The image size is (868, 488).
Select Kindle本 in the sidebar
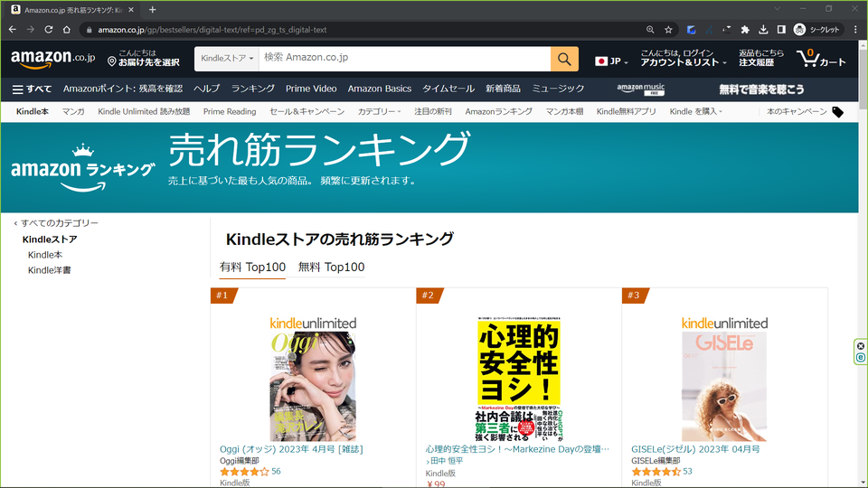click(45, 255)
